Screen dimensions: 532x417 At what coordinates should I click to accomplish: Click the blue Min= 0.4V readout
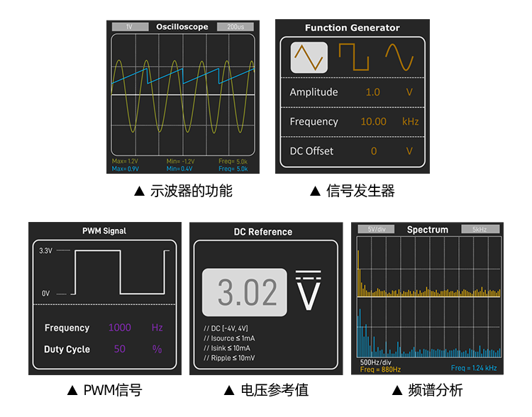click(179, 169)
